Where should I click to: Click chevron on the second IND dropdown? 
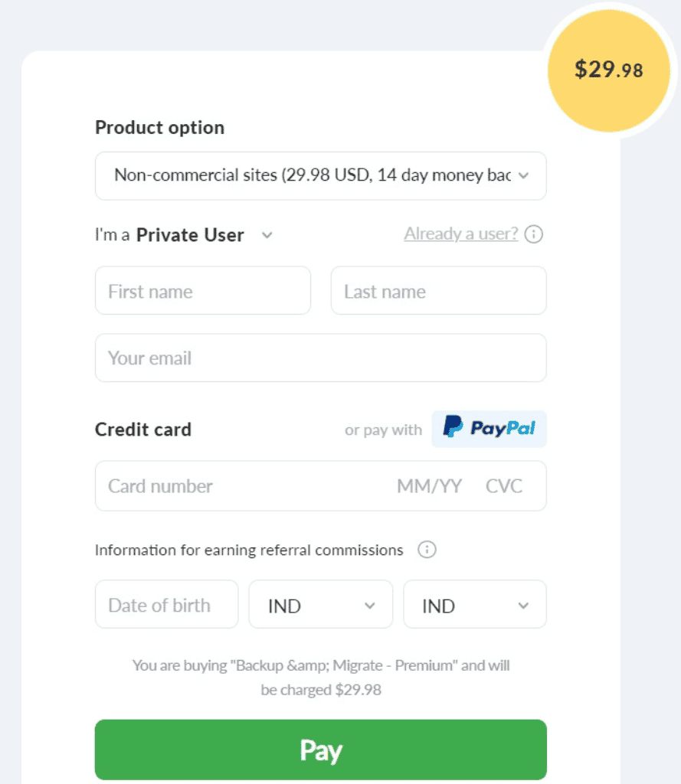523,606
